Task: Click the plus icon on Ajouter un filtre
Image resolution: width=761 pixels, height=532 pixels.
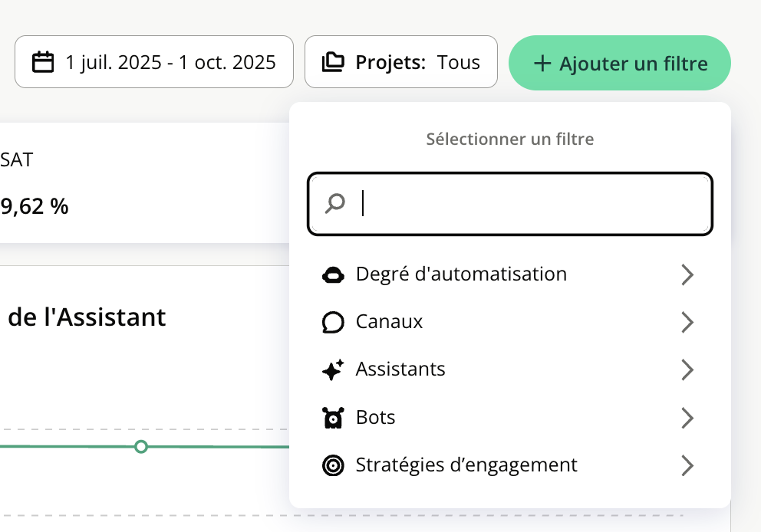Action: (x=542, y=63)
